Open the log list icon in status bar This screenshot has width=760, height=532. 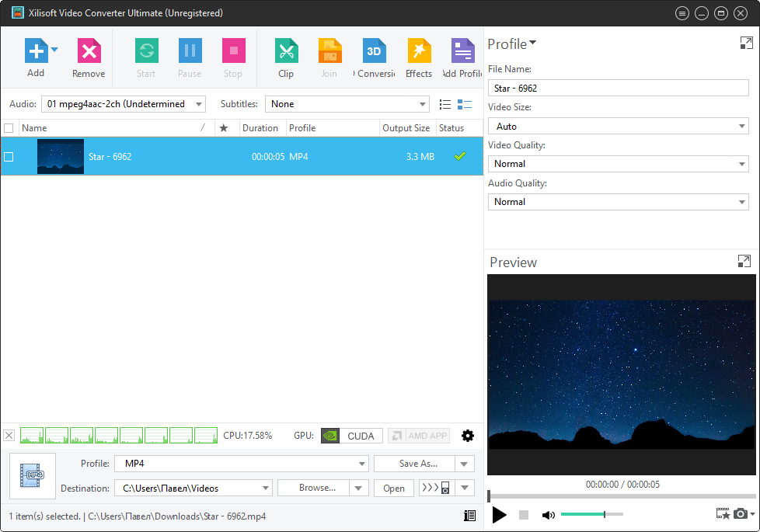point(469,516)
